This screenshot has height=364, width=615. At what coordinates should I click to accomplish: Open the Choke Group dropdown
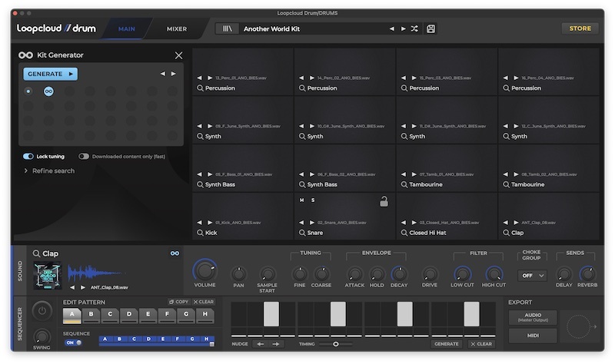pyautogui.click(x=532, y=275)
